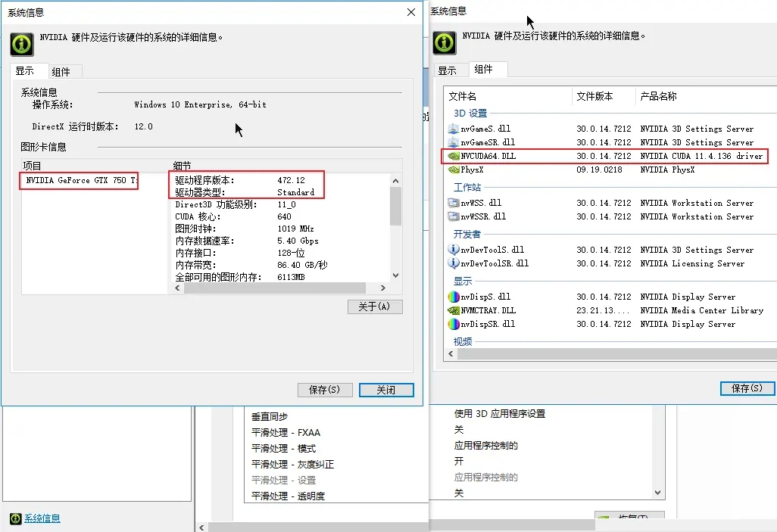The width and height of the screenshot is (777, 532).
Task: Switch to 显示 tab in left dialog
Action: (30, 71)
